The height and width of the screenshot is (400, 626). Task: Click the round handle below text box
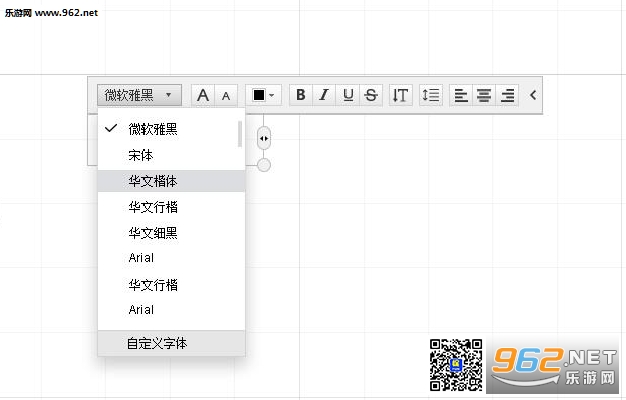(263, 165)
